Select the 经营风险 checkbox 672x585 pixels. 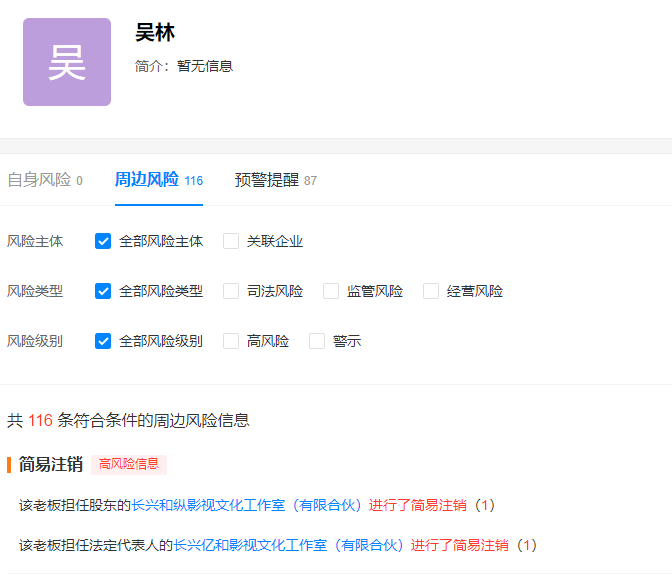coord(431,291)
